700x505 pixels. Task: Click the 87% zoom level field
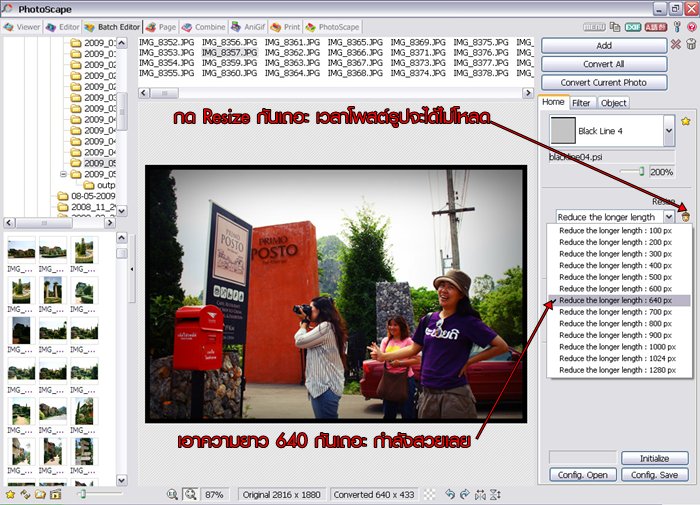click(214, 494)
